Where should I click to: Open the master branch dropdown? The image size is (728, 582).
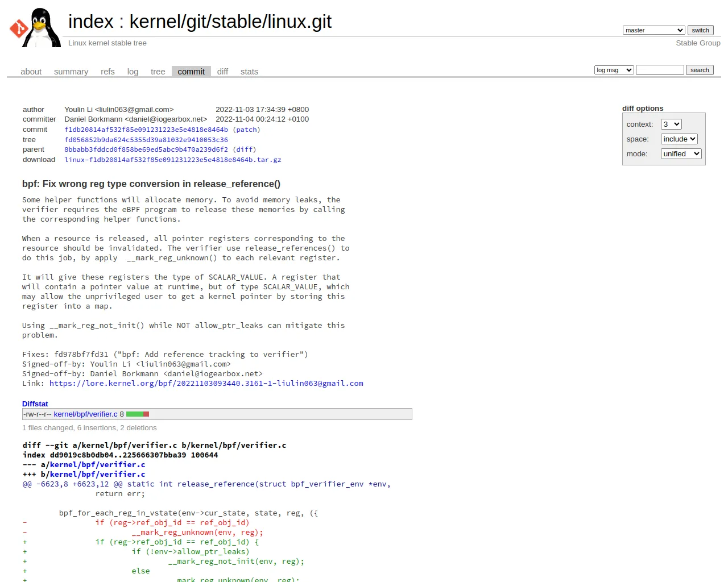tap(653, 30)
